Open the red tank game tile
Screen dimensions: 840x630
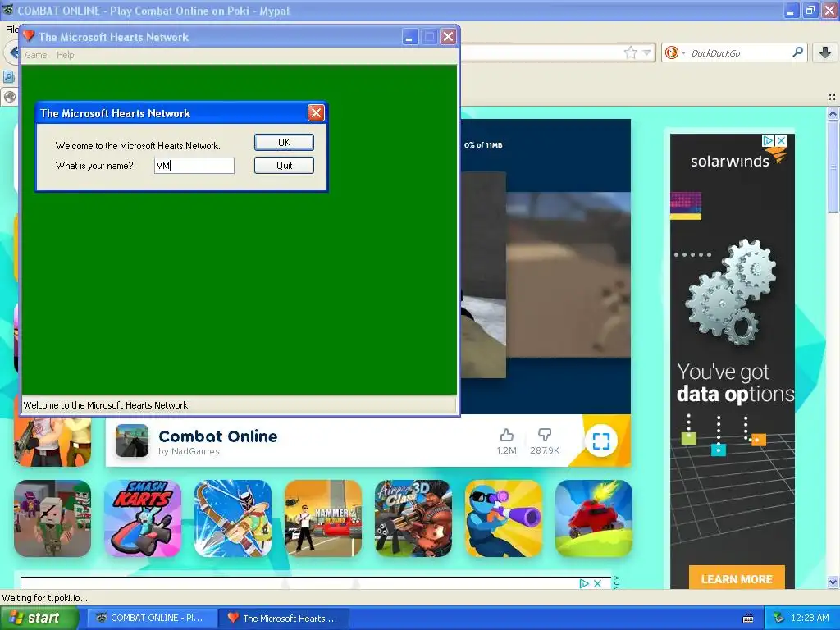(594, 518)
